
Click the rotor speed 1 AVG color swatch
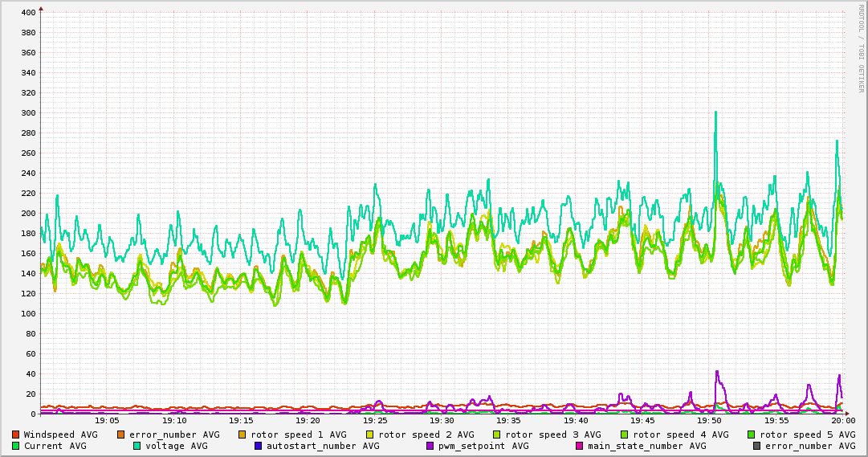pyautogui.click(x=242, y=435)
